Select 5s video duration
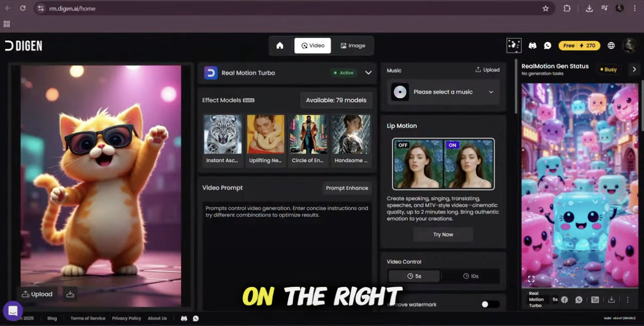 pos(414,276)
